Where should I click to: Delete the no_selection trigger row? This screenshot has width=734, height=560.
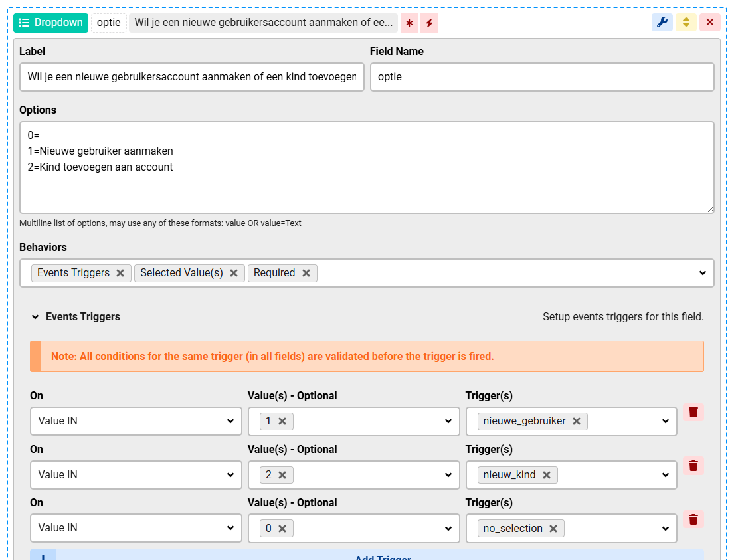(693, 519)
